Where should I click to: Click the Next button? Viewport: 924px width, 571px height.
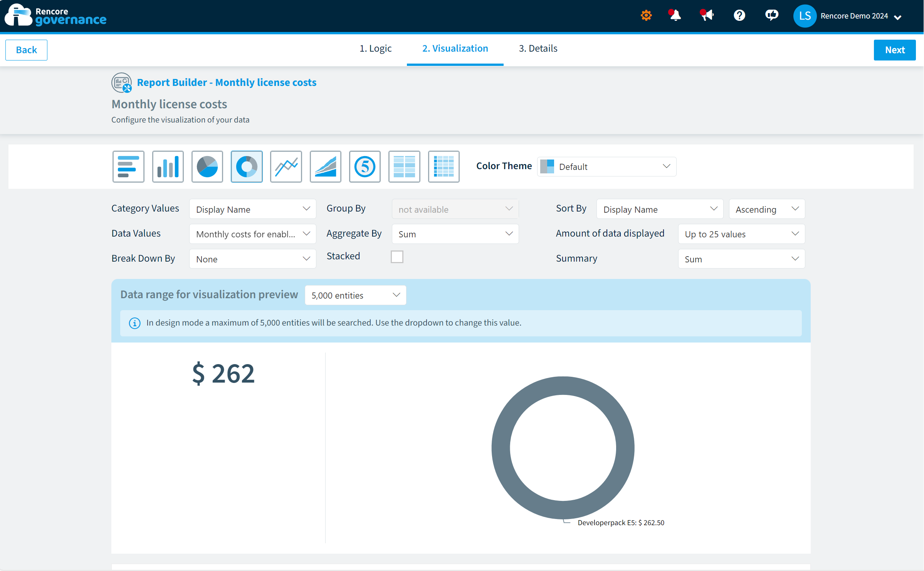click(895, 50)
